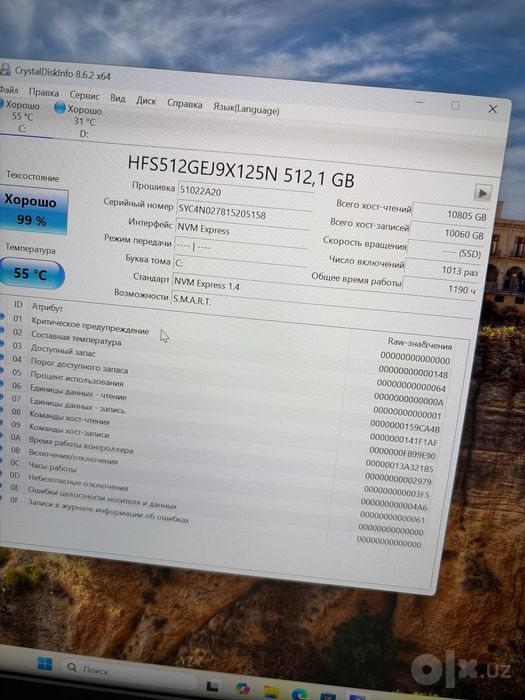Select disk C: showing 55 °C

tap(20, 116)
